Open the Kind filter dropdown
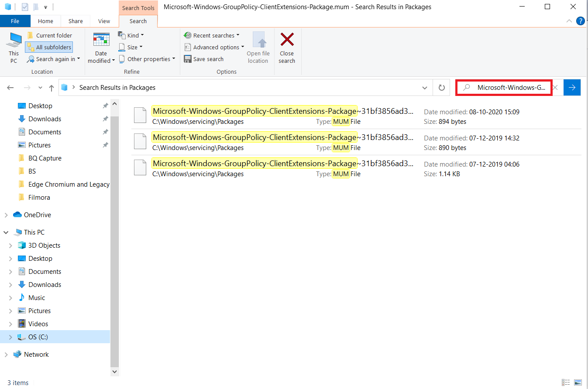Viewport: 588px width, 389px height. pyautogui.click(x=131, y=35)
